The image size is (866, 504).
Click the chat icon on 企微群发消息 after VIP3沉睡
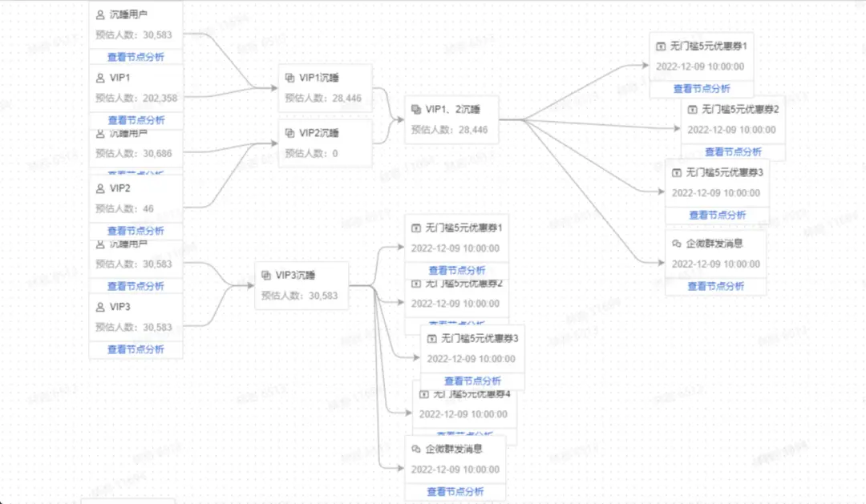point(415,449)
